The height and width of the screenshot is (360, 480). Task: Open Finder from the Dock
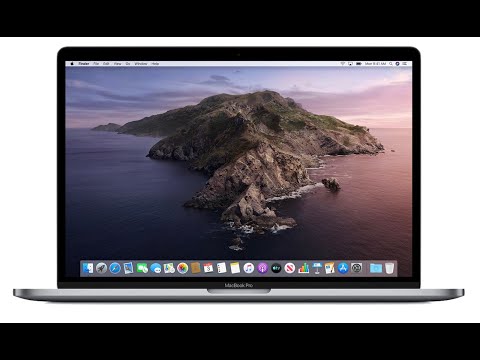click(88, 268)
